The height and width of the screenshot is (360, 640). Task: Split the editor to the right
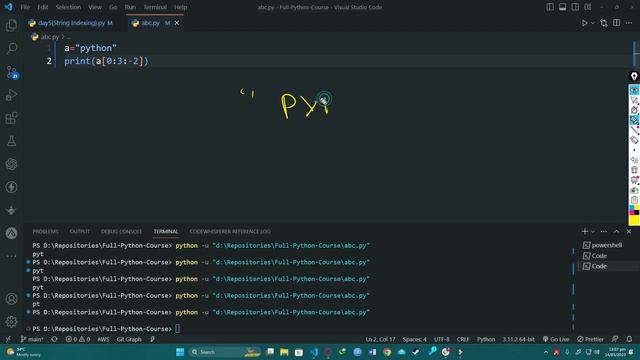(x=616, y=23)
